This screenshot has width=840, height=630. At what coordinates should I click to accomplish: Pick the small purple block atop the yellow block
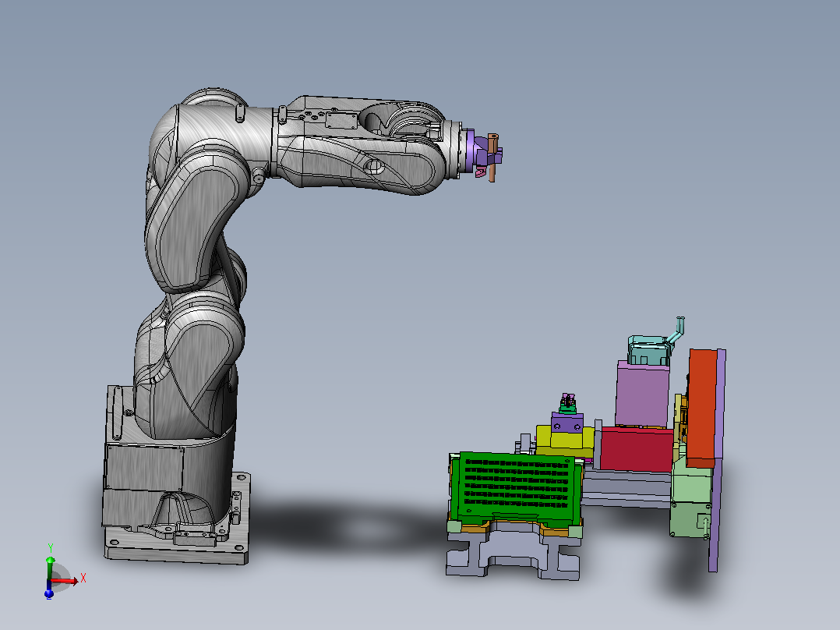(x=567, y=423)
